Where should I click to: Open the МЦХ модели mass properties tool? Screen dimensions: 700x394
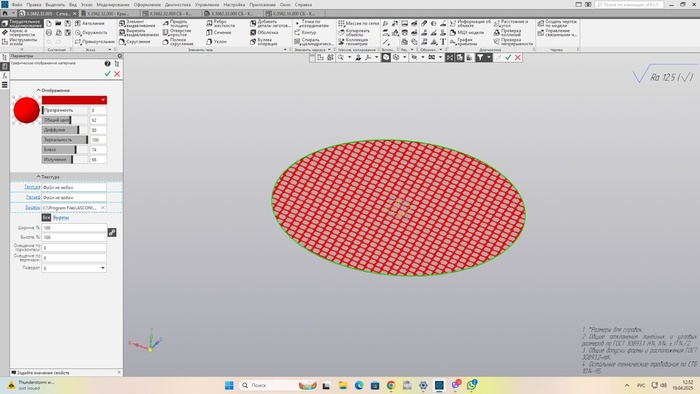click(x=467, y=33)
